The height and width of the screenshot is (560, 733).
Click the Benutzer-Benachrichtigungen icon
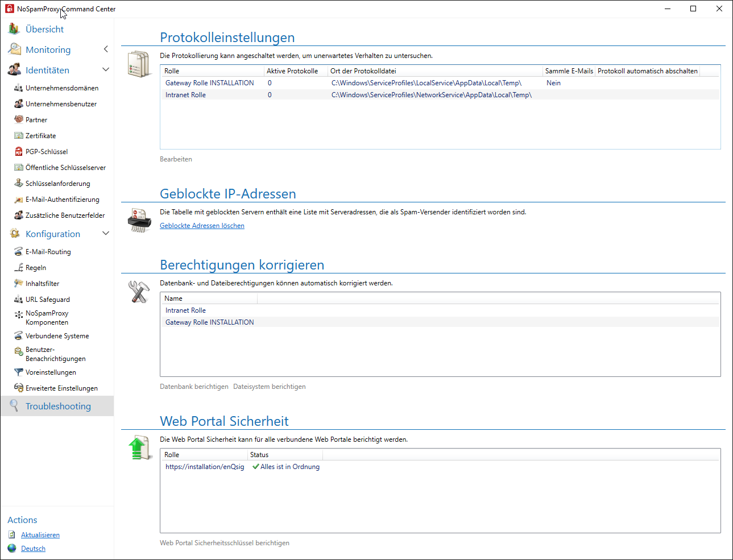pyautogui.click(x=19, y=351)
